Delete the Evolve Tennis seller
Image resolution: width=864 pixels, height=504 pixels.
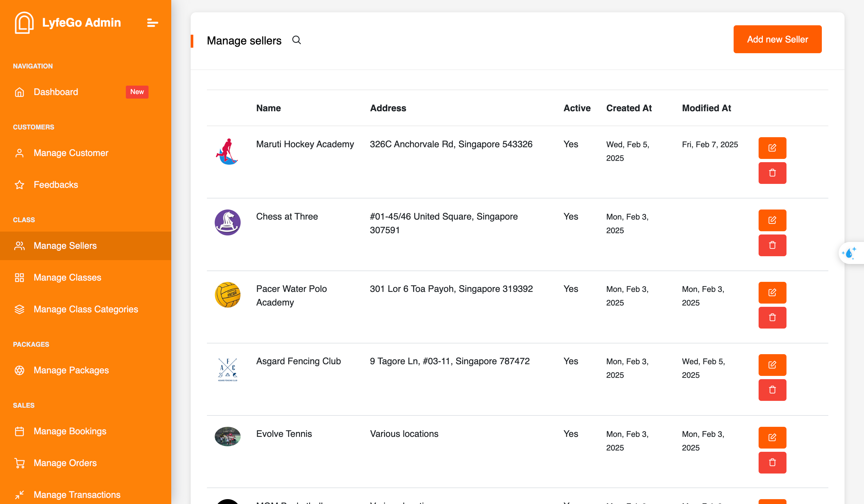pyautogui.click(x=772, y=462)
